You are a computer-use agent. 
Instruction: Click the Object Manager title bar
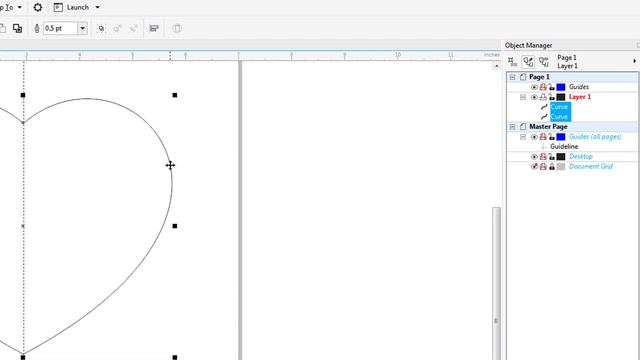570,45
